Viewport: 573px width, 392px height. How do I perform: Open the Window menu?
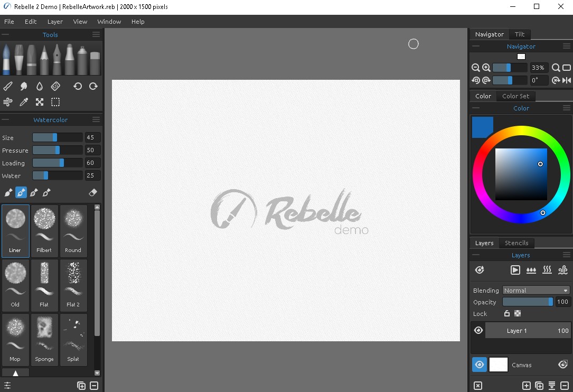pos(109,22)
